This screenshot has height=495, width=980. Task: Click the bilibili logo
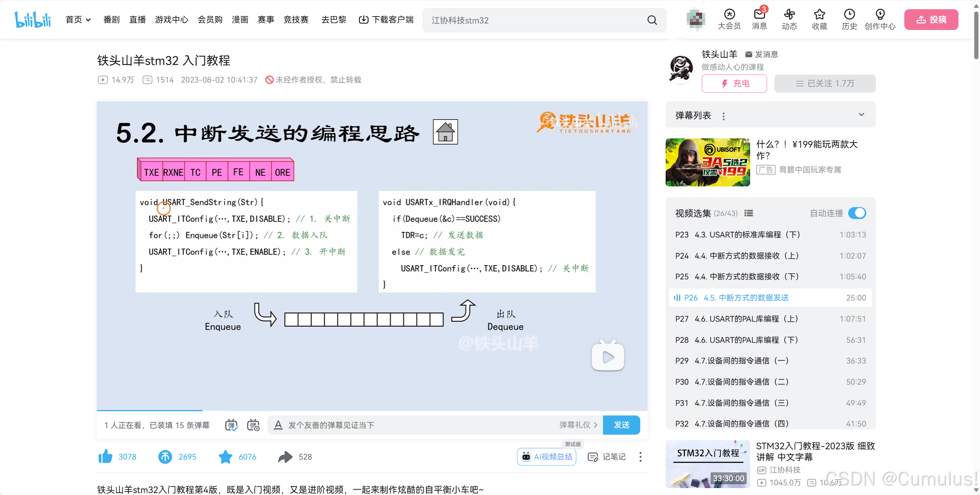[33, 20]
